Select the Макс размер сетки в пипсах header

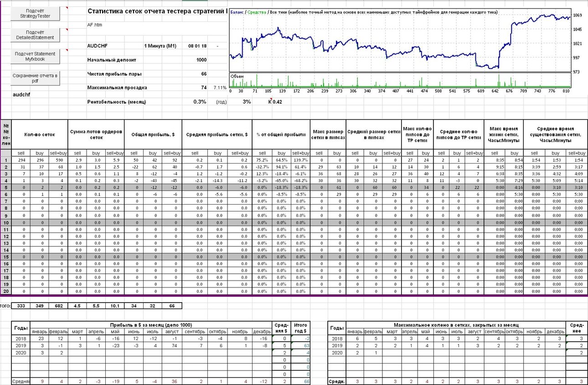click(x=328, y=134)
